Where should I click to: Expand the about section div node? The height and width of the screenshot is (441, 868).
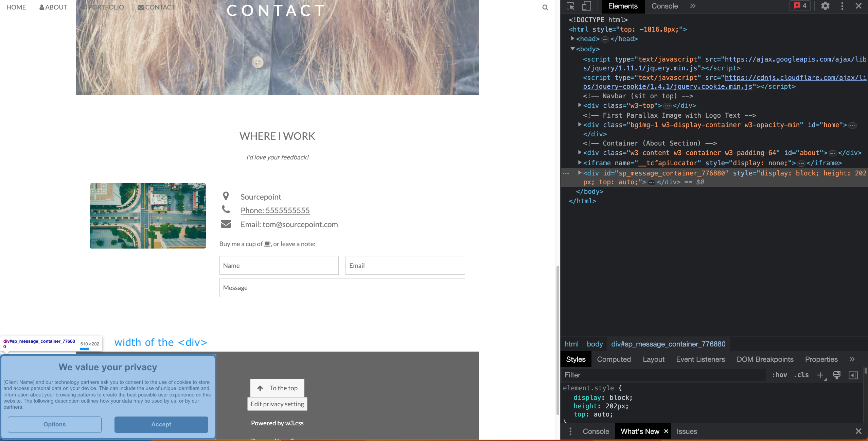pos(580,152)
